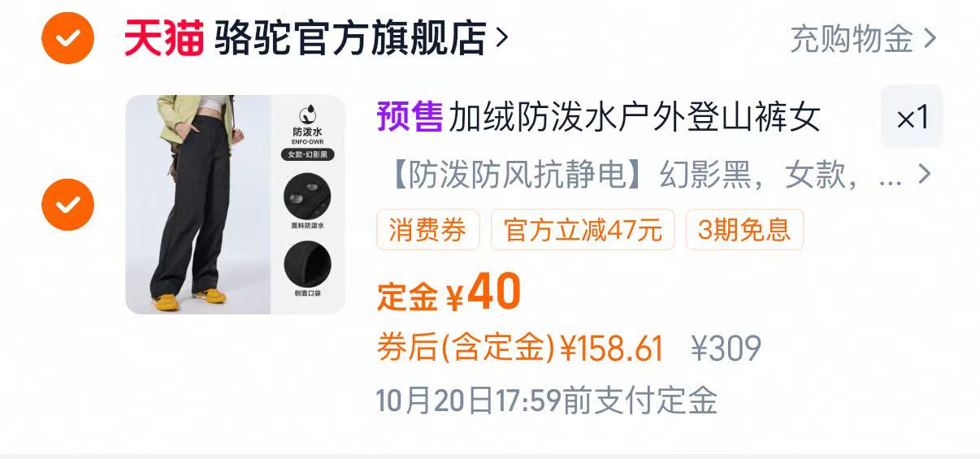Tap the 消费券 coupon tag
Image resolution: width=980 pixels, height=459 pixels.
coord(427,230)
